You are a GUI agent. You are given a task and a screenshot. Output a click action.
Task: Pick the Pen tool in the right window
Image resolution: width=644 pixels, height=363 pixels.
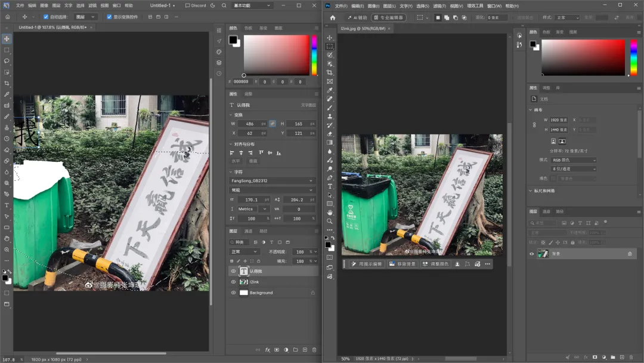pos(330,177)
